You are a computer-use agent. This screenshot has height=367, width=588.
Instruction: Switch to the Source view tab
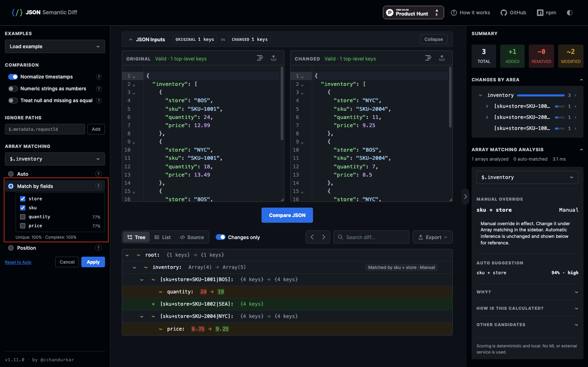pos(192,237)
